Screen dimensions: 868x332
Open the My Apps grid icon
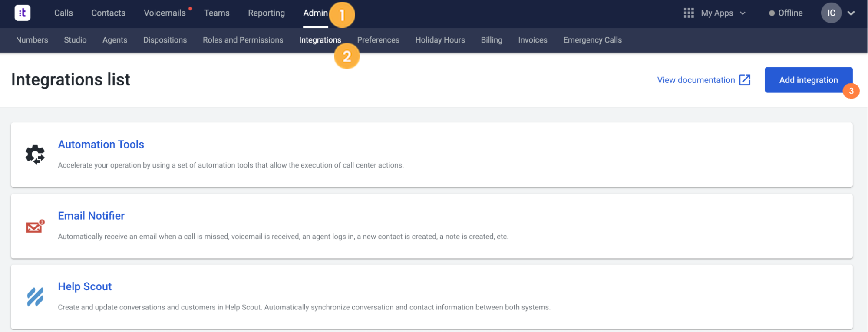689,13
